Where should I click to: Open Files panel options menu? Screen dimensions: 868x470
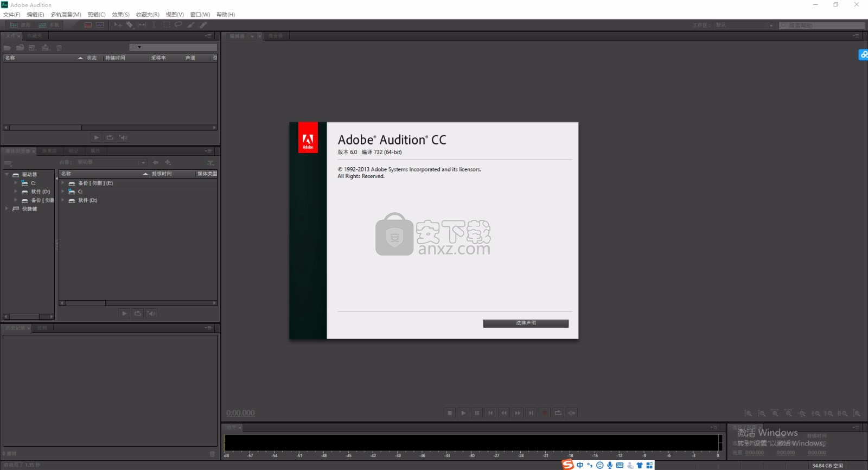point(208,36)
